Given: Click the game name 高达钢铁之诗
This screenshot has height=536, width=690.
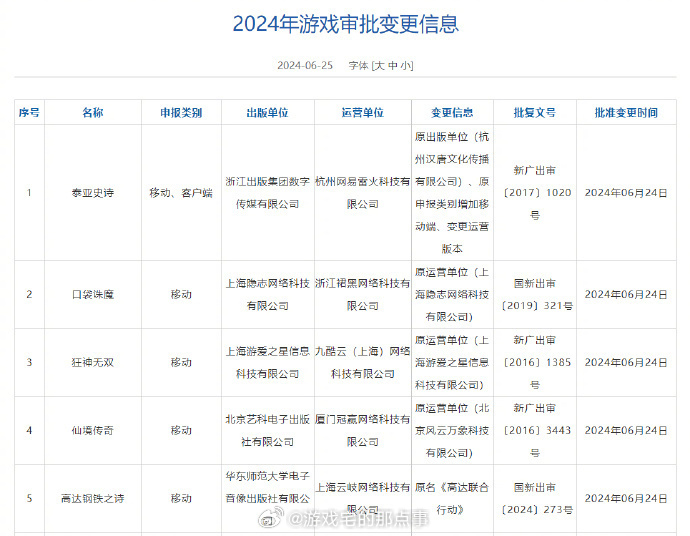Looking at the screenshot, I should (93, 499).
